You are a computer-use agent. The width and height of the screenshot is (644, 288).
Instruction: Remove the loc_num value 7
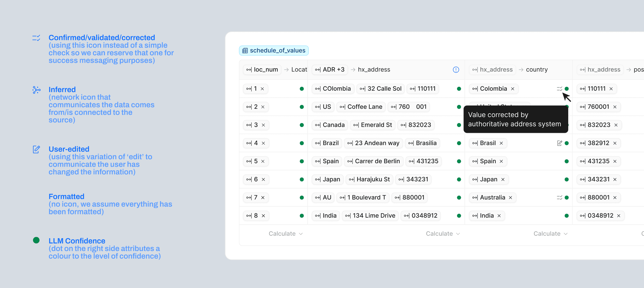coord(263,198)
